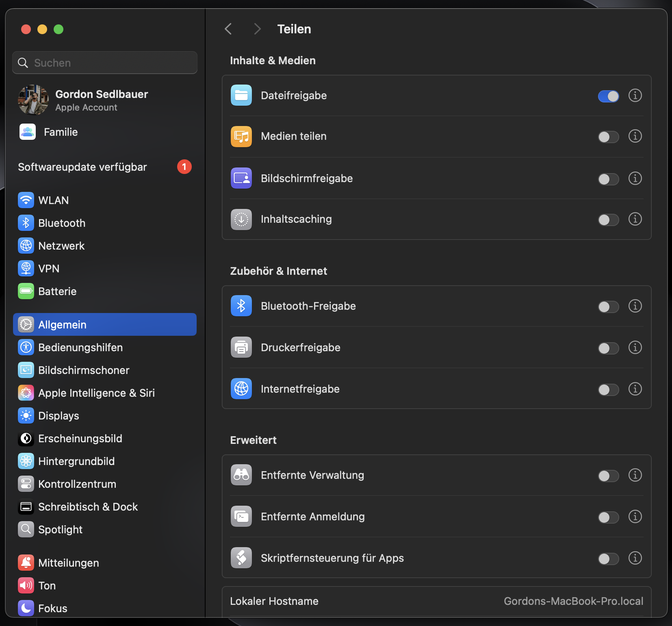Click the VPN sidebar icon

(x=26, y=268)
